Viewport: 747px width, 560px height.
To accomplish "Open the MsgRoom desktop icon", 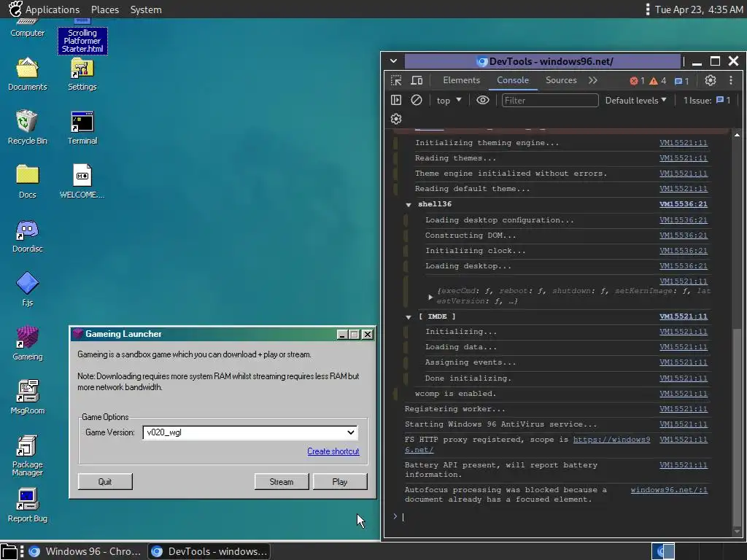I will pyautogui.click(x=27, y=397).
